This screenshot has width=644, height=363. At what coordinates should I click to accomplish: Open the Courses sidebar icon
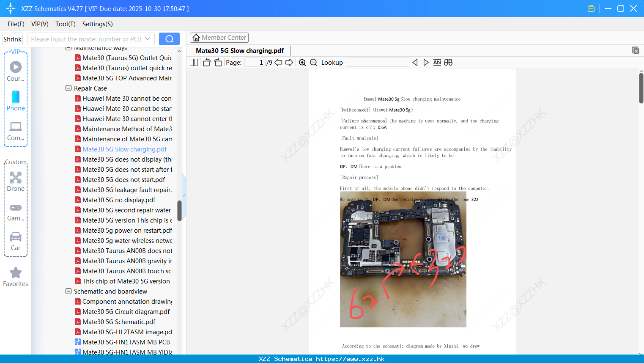pyautogui.click(x=16, y=71)
